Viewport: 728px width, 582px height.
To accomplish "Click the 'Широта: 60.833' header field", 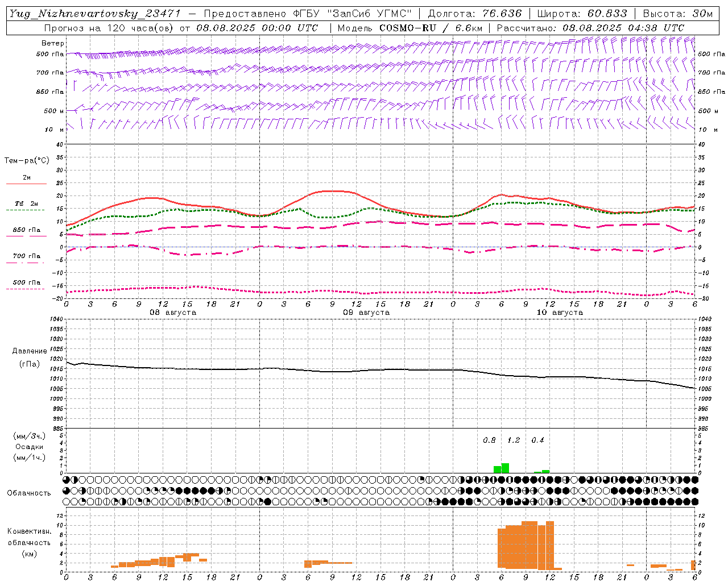I will 582,14.
